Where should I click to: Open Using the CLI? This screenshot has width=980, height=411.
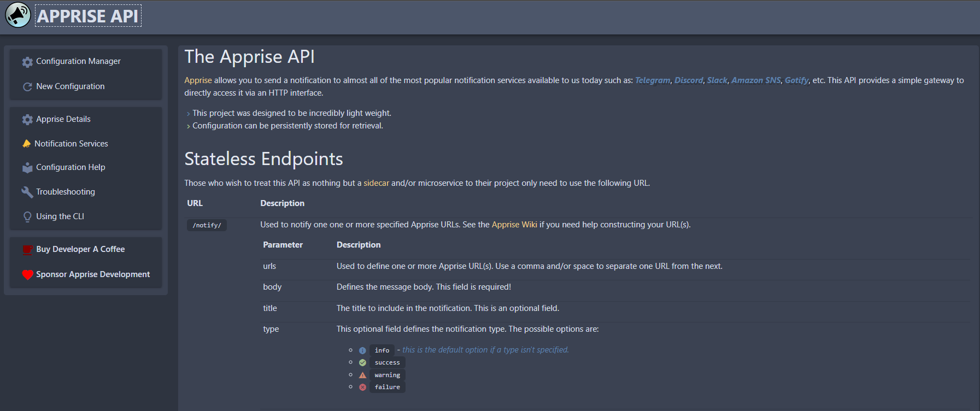coord(60,216)
